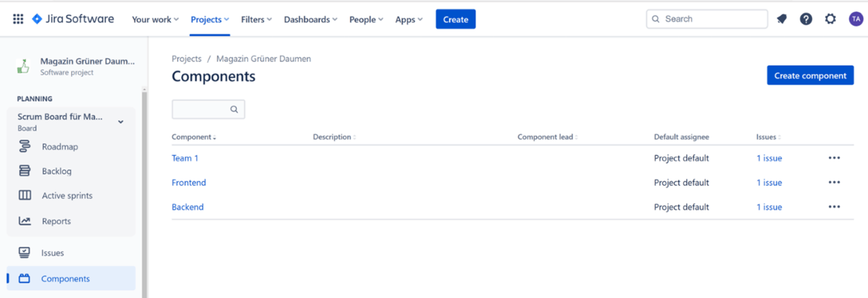Viewport: 868px width, 298px height.
Task: Sort by the Component column header
Action: coord(193,137)
